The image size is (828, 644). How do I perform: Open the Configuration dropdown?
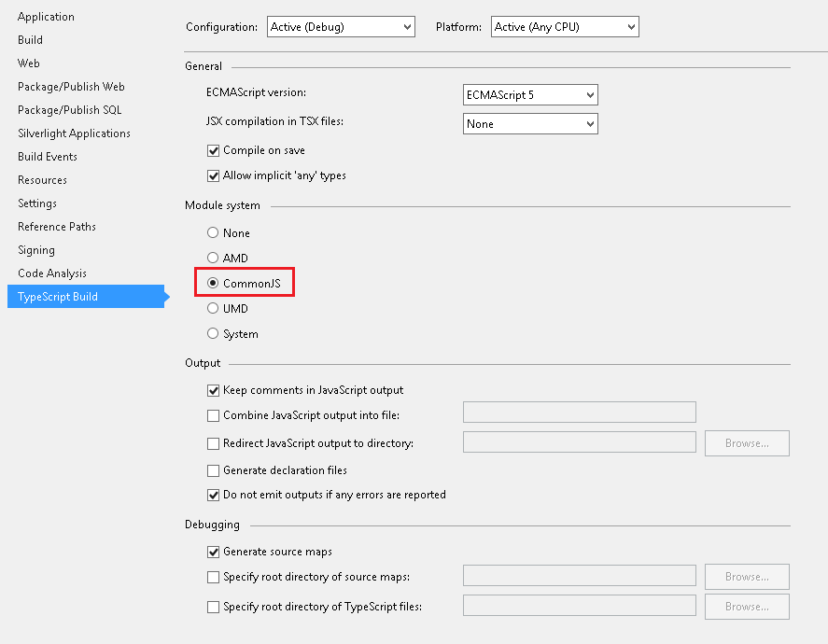pyautogui.click(x=341, y=27)
